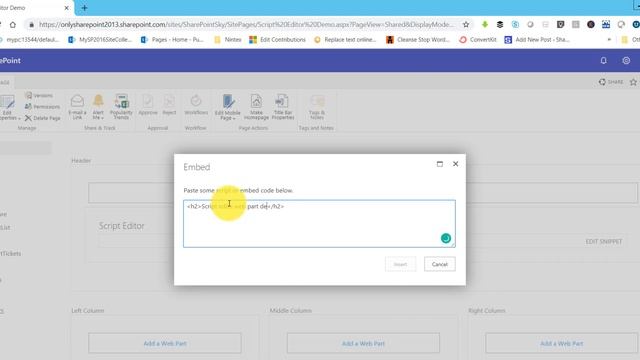Open the notifications bell in SharePoint header
640x360 pixels.
coord(603,60)
